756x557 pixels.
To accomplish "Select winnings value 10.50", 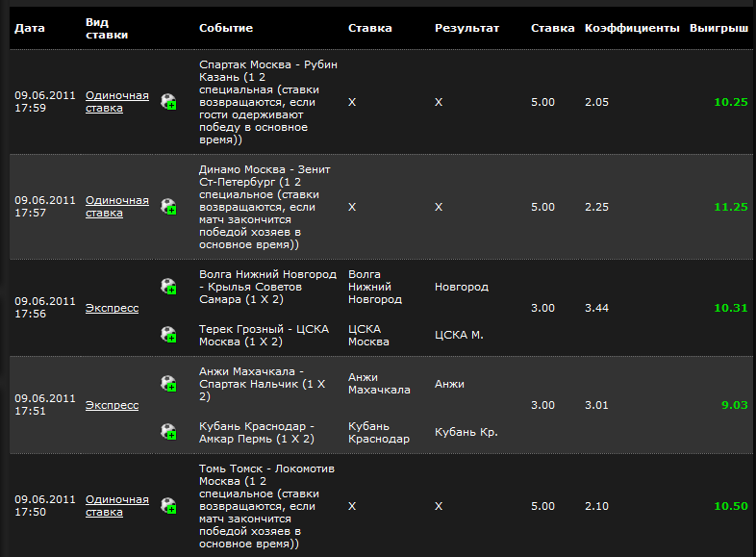I will click(731, 506).
